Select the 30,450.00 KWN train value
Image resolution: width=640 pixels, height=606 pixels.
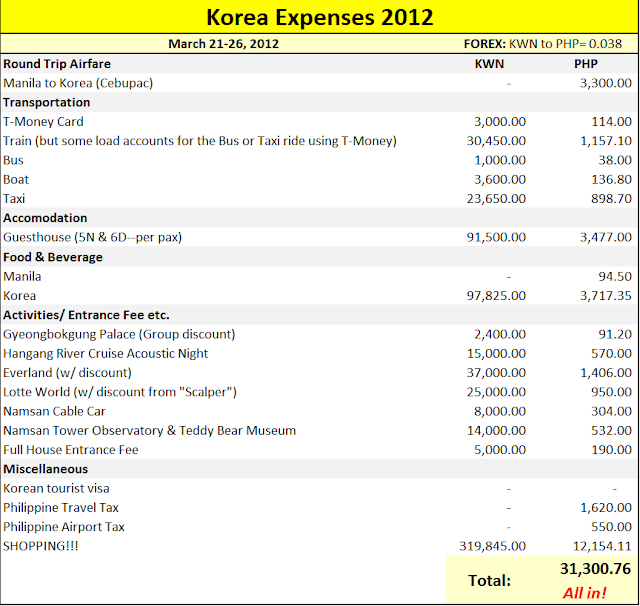(496, 141)
